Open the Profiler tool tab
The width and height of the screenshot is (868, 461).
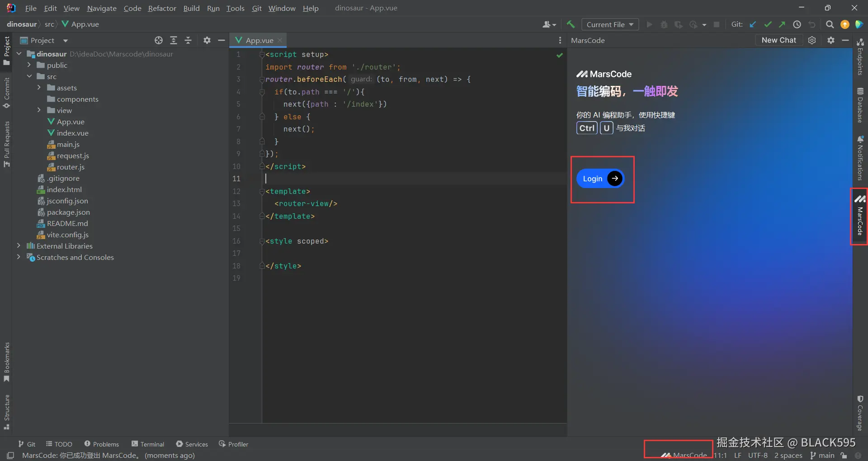point(234,444)
